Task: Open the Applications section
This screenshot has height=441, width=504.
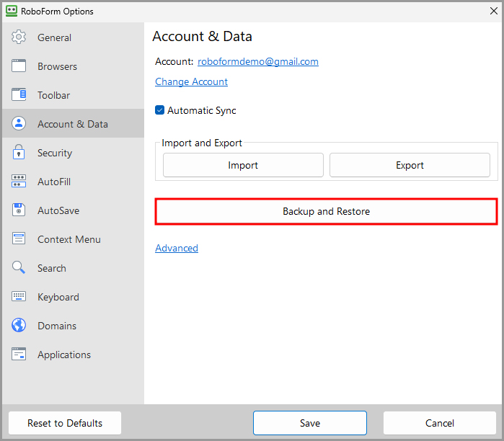Action: pyautogui.click(x=73, y=355)
